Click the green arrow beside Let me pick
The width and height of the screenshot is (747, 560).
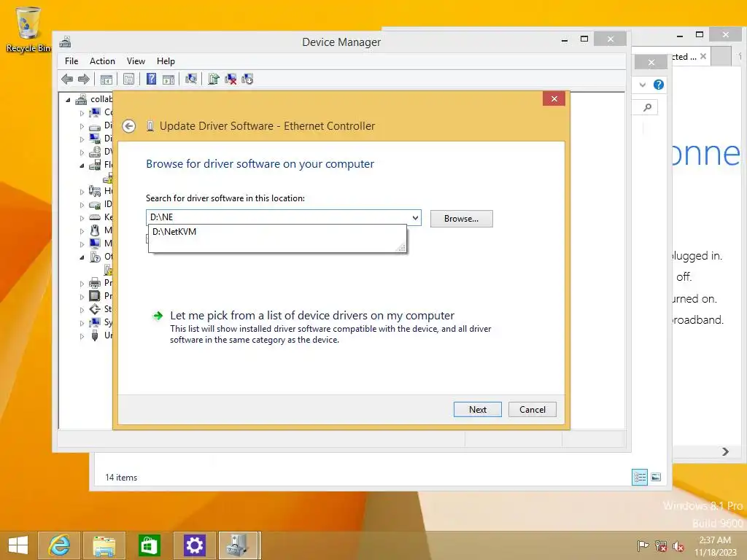pos(158,316)
